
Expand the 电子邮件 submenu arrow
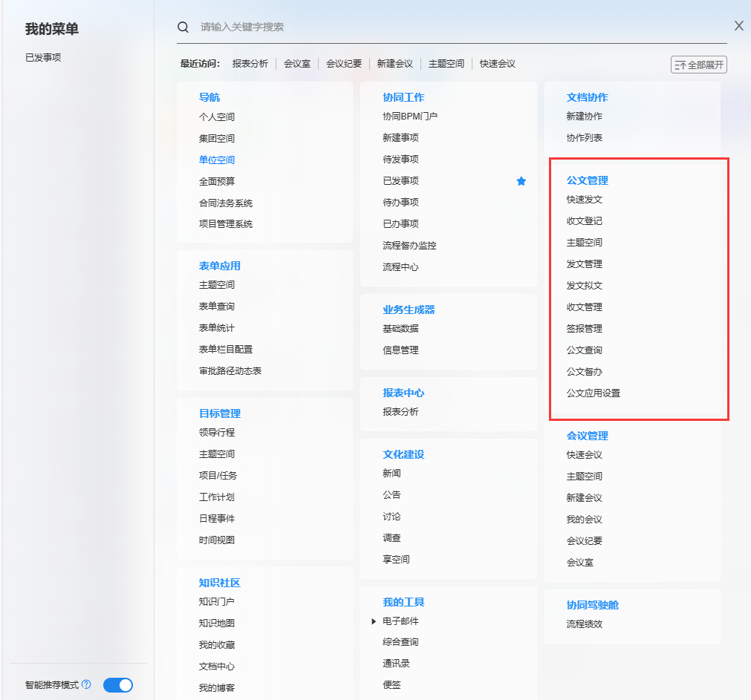click(374, 621)
